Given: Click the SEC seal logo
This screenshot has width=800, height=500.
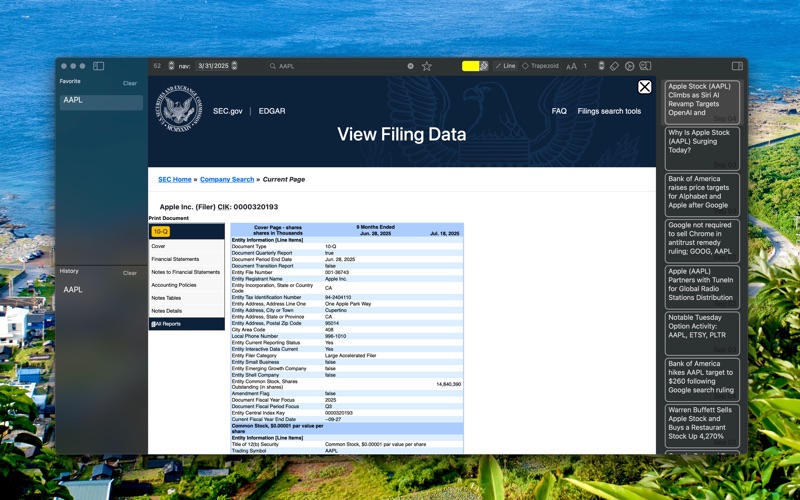Looking at the screenshot, I should pos(179,109).
